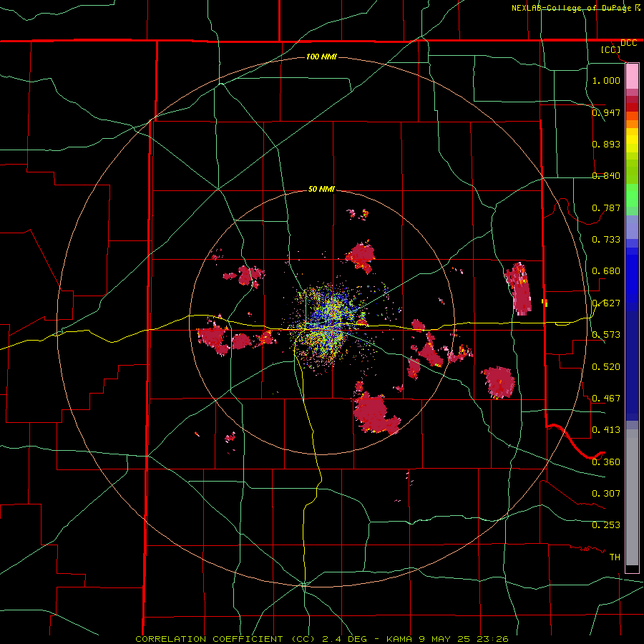Click the DCC label above the scale
This screenshot has width=644, height=644.
pyautogui.click(x=628, y=43)
